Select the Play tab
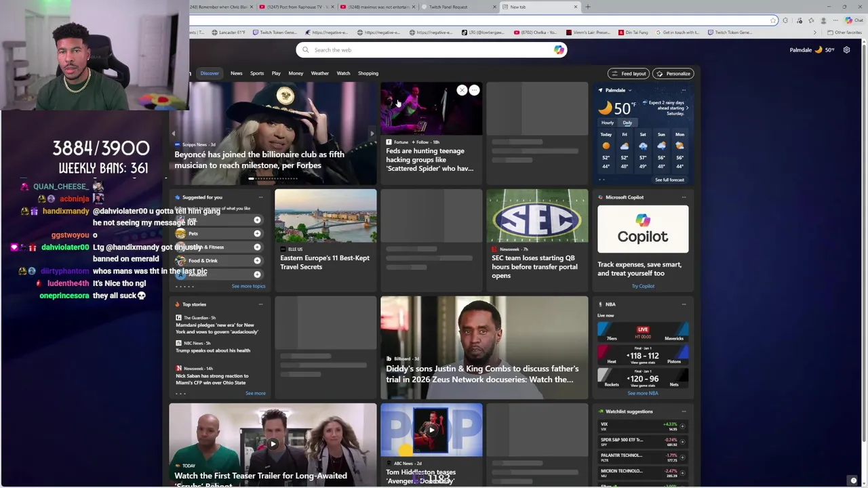 [x=276, y=73]
